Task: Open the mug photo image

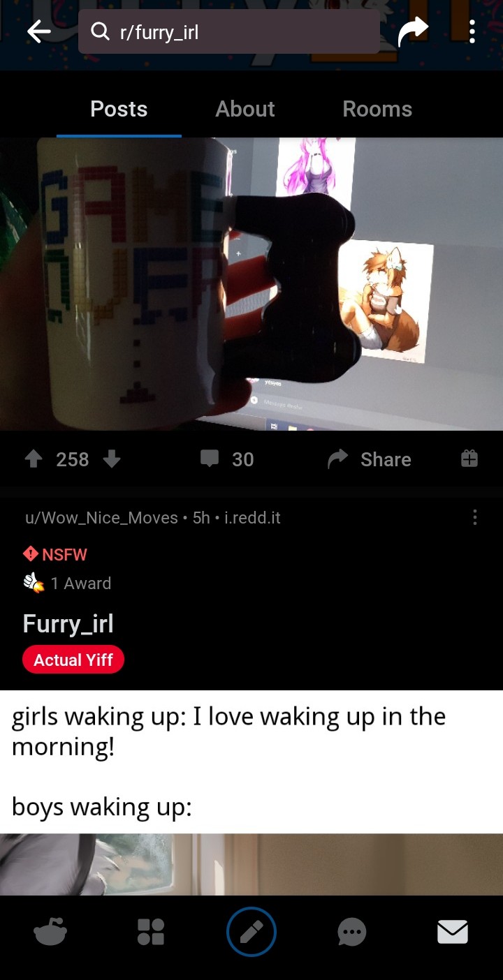Action: click(x=251, y=283)
